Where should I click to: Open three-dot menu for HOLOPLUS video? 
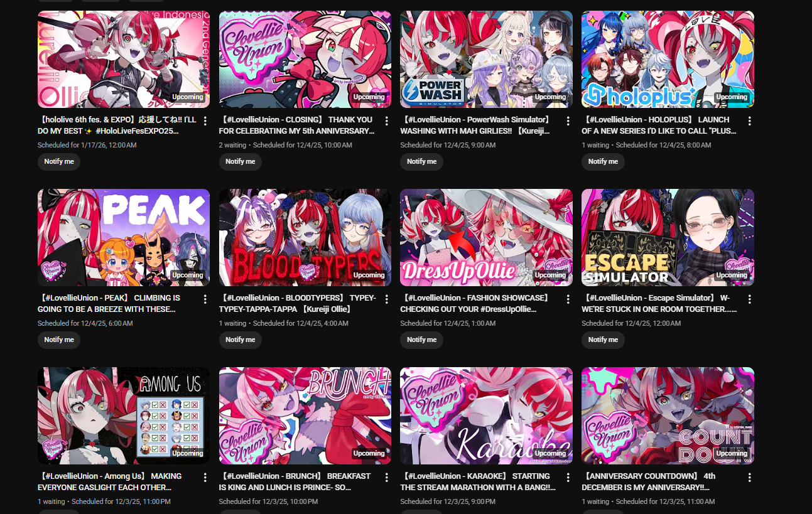coord(749,120)
